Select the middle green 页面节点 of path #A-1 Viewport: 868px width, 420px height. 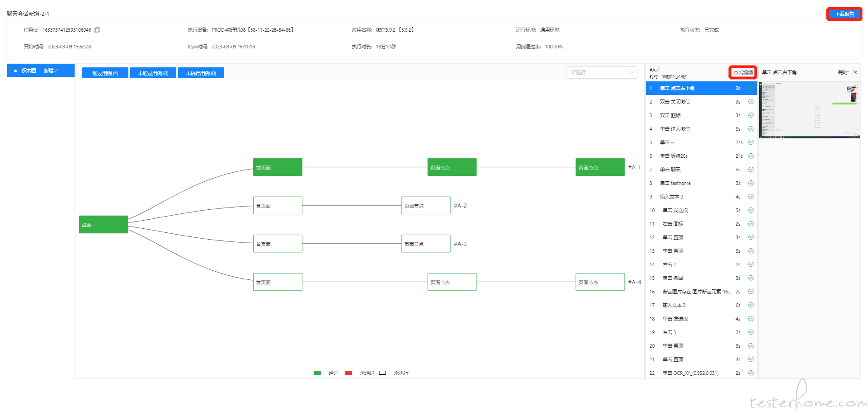click(452, 167)
